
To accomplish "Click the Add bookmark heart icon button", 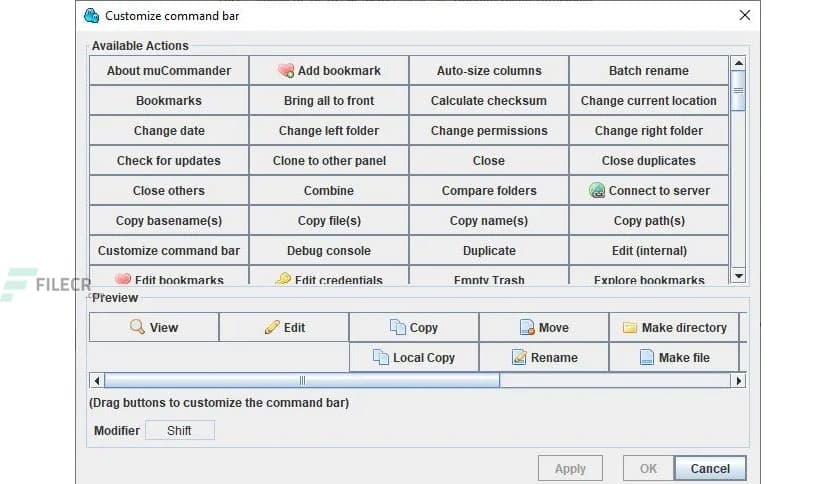I will (286, 71).
